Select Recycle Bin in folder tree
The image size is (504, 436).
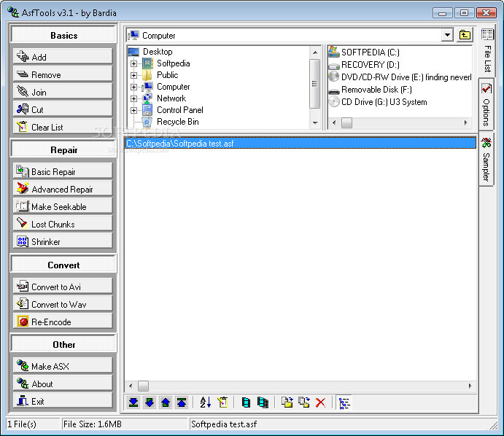(x=177, y=122)
